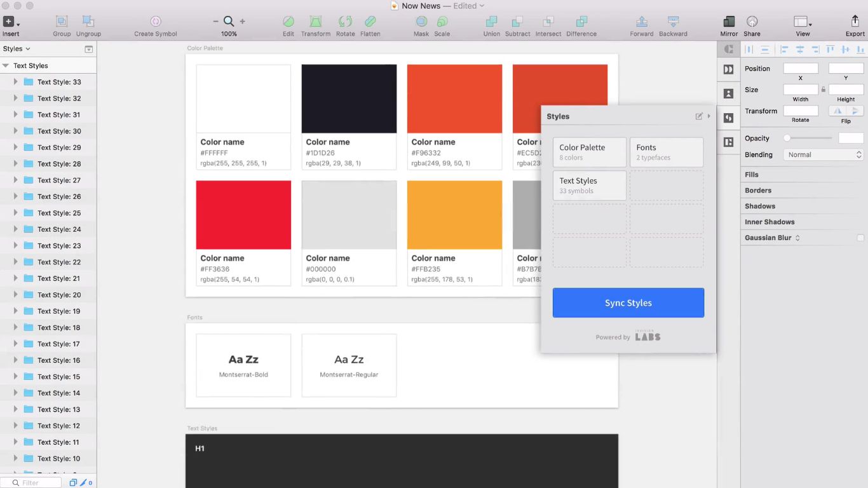This screenshot has width=868, height=488.
Task: Bring layer Forward using toolbar icon
Action: [x=642, y=22]
